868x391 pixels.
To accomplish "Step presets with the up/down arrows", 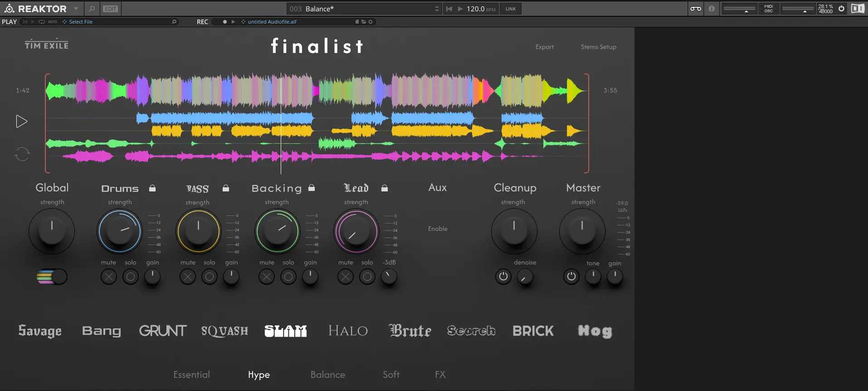I will pyautogui.click(x=437, y=9).
